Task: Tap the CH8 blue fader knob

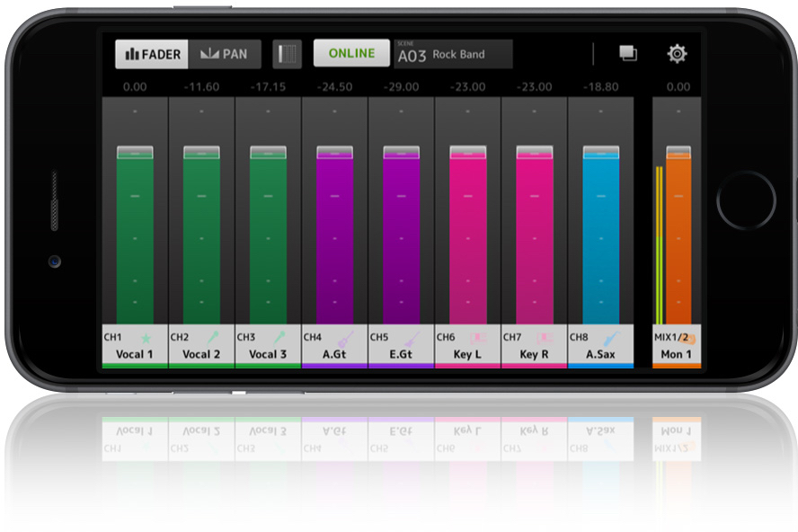Action: (x=600, y=153)
